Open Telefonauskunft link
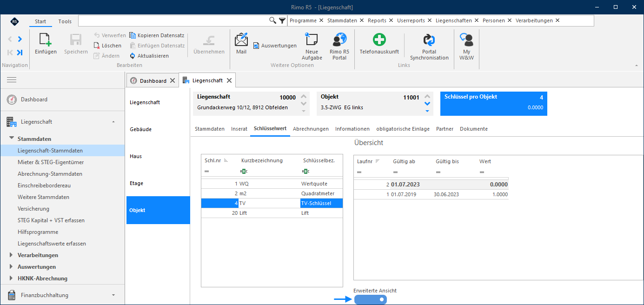 tap(379, 44)
